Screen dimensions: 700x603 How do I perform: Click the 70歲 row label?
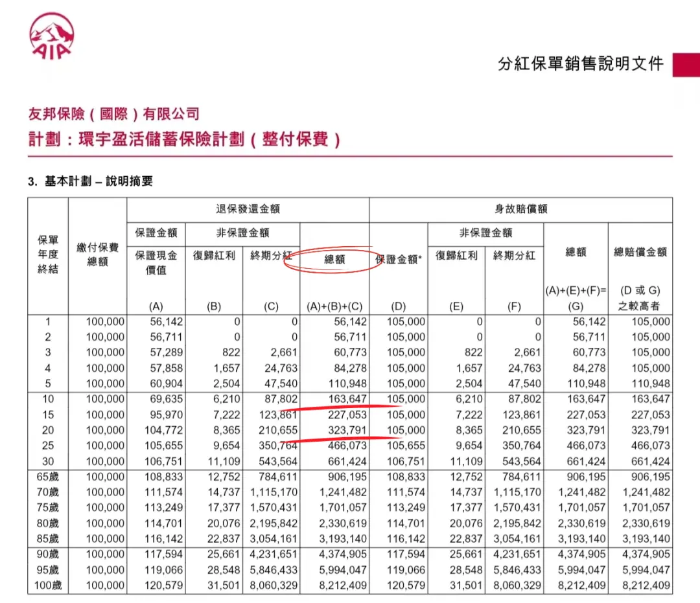pyautogui.click(x=48, y=492)
